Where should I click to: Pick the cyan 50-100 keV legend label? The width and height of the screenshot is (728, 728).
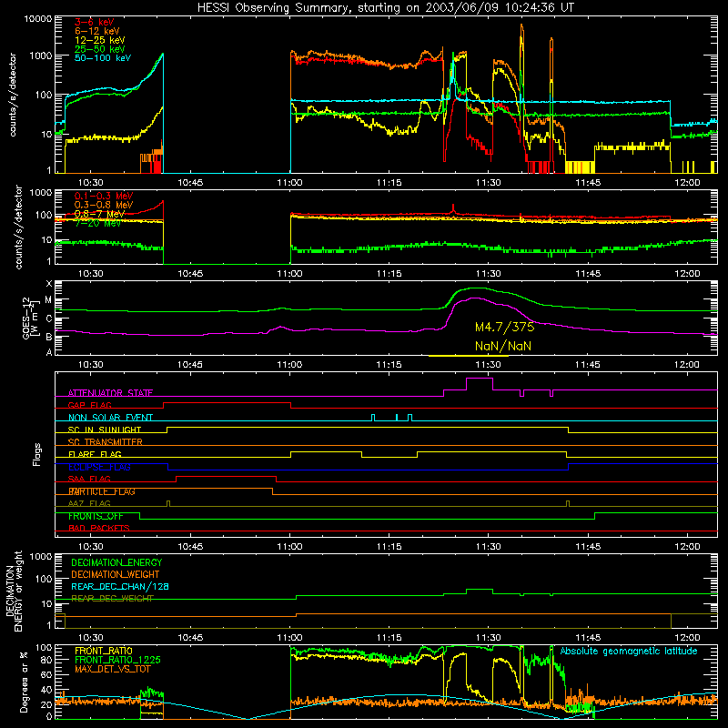coord(103,57)
